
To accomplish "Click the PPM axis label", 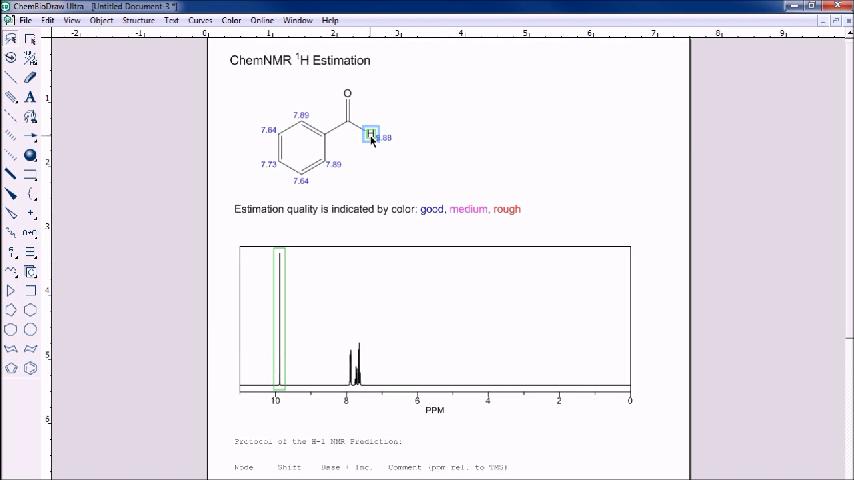I will [435, 410].
